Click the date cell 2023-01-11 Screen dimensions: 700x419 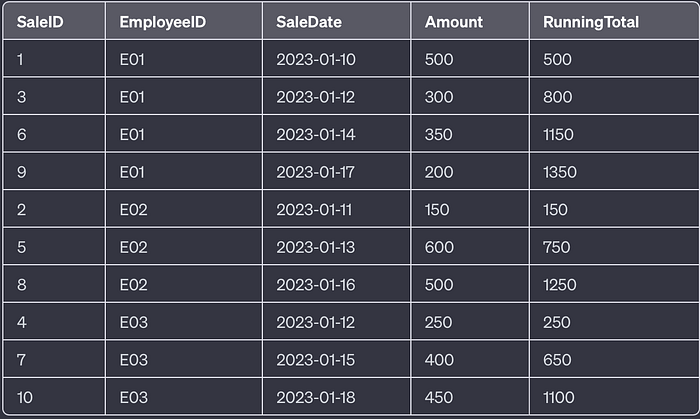(337, 209)
